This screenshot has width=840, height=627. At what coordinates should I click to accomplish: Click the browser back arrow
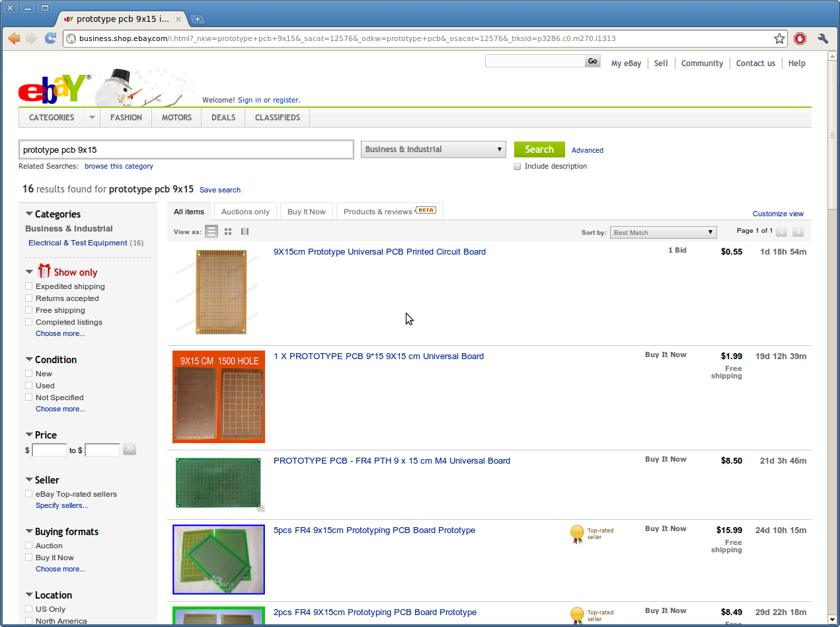13,38
